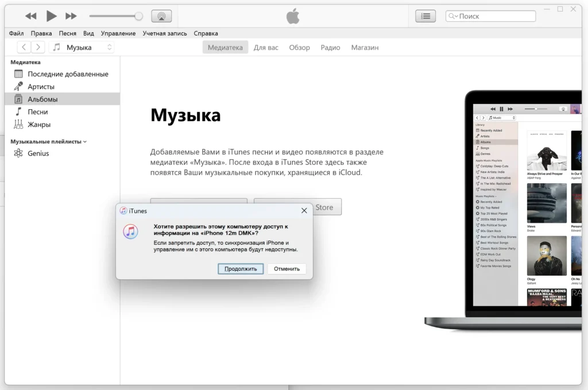Viewport: 588px width, 390px height.
Task: Click the Жанры guitars icon
Action: pyautogui.click(x=18, y=124)
